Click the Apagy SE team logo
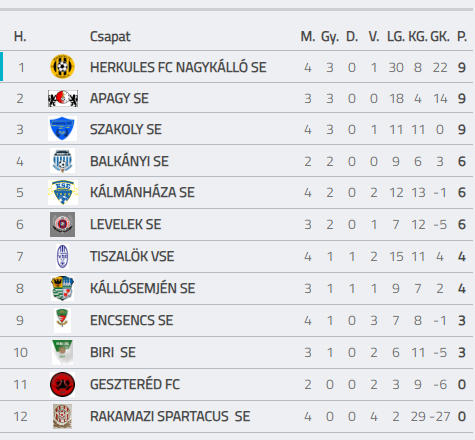The image size is (475, 440). click(63, 98)
